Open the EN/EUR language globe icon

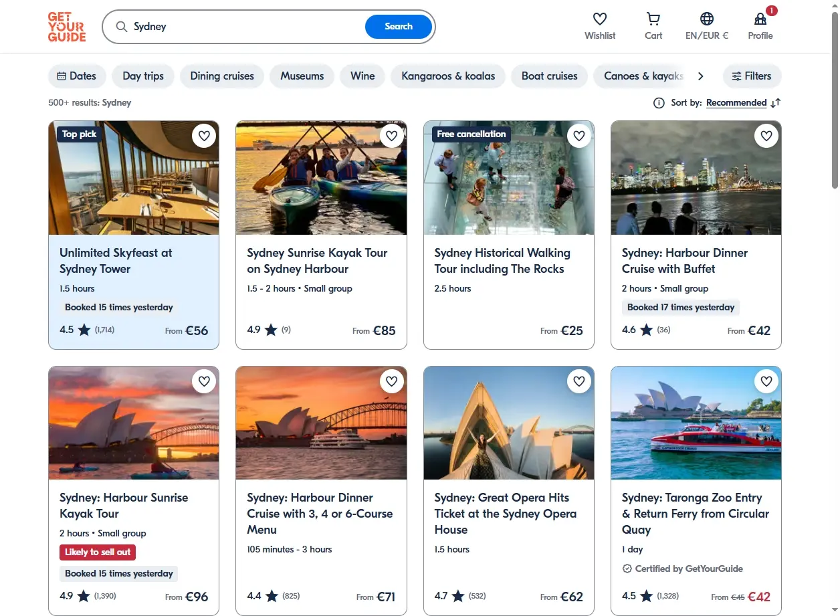tap(707, 19)
